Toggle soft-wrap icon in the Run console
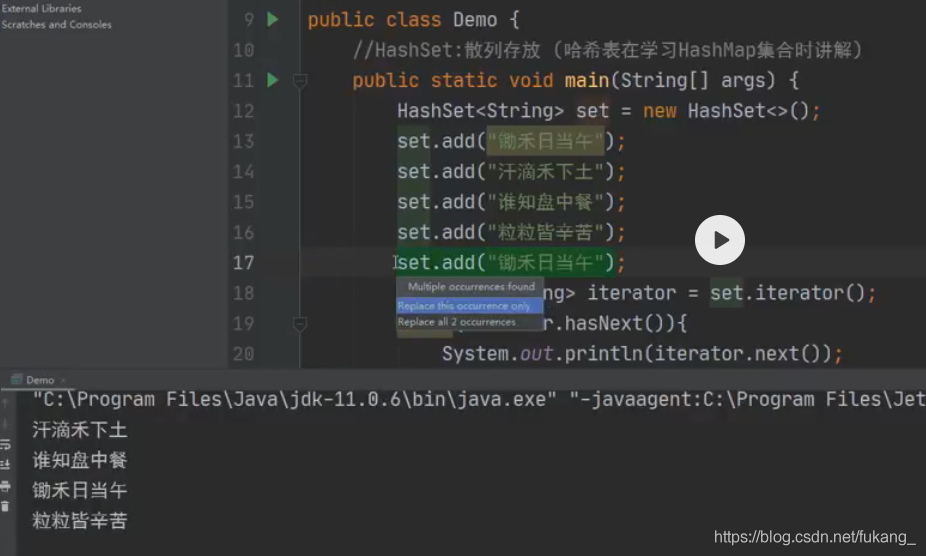 (5, 444)
